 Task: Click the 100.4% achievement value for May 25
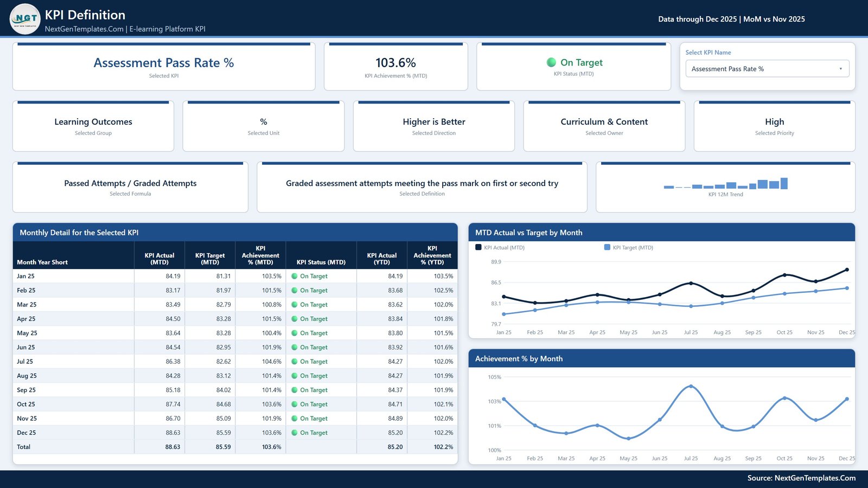click(x=272, y=333)
